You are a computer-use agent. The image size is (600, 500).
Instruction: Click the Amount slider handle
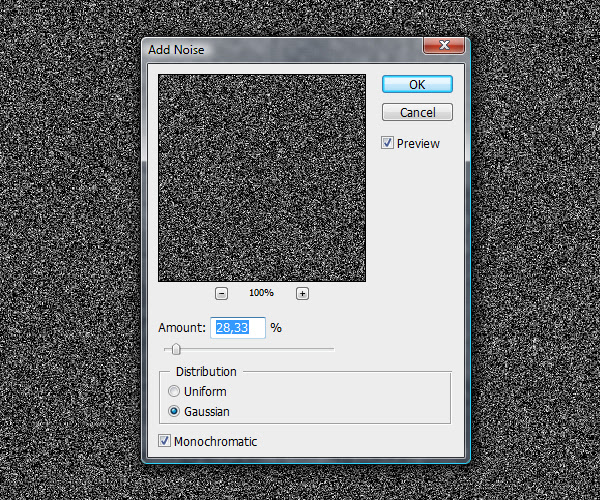(176, 349)
